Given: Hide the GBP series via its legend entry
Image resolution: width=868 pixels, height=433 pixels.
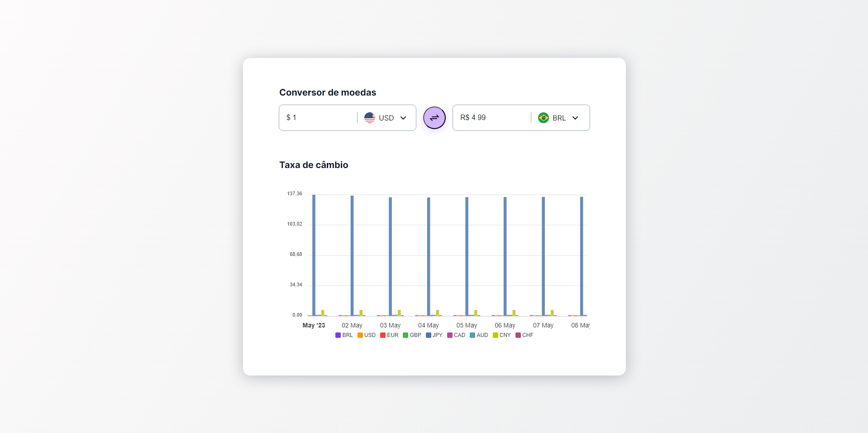Looking at the screenshot, I should [412, 335].
